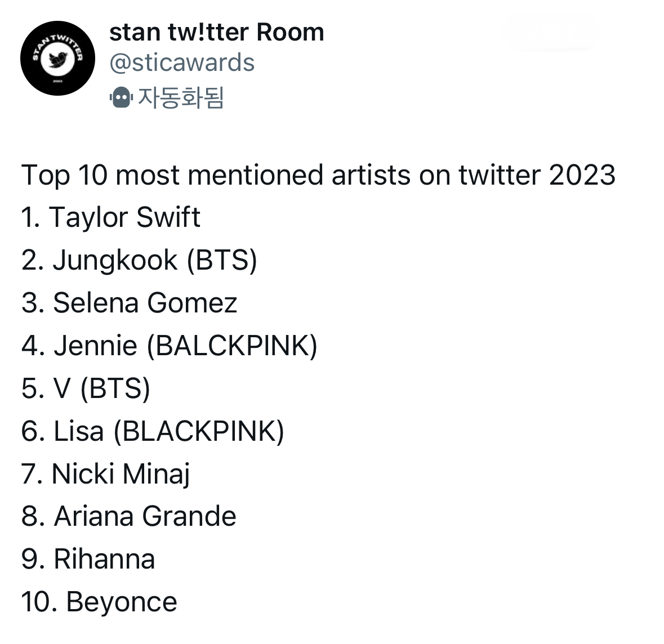Click the Jennie list entry
The image size is (664, 644).
click(95, 346)
